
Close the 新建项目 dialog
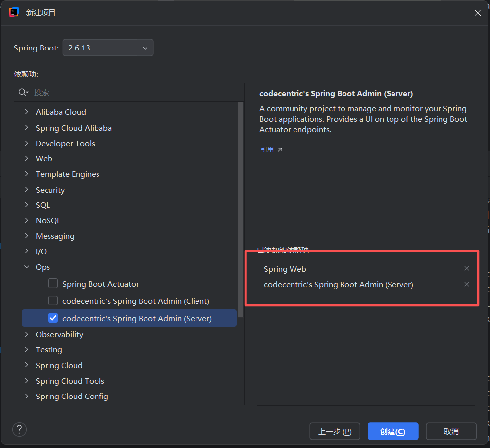tap(478, 13)
